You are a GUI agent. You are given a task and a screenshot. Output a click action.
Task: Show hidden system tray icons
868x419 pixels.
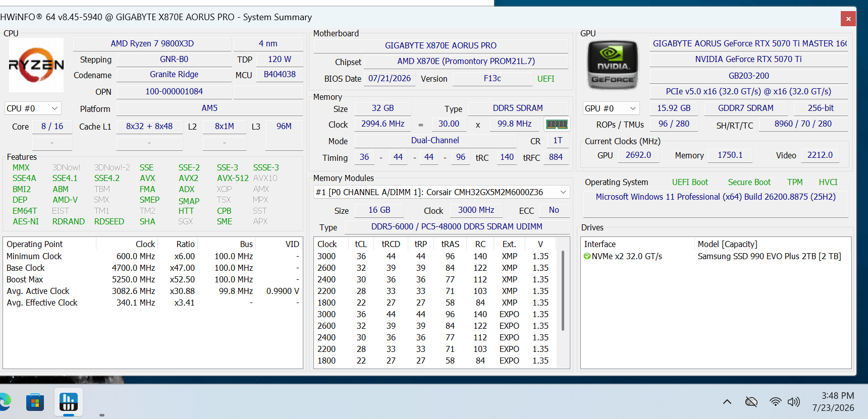(x=727, y=402)
